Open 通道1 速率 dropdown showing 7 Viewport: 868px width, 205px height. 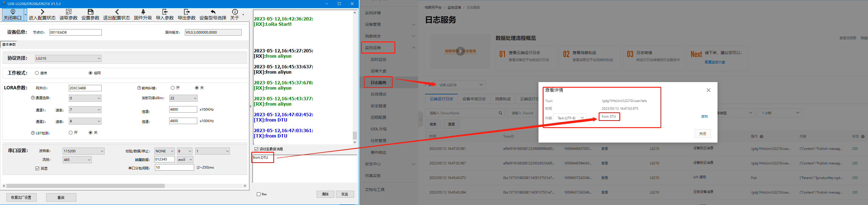85,110
